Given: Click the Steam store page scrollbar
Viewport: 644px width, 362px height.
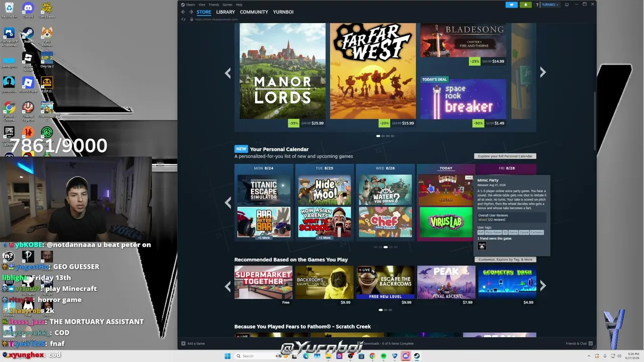Looking at the screenshot, I should click(x=595, y=121).
